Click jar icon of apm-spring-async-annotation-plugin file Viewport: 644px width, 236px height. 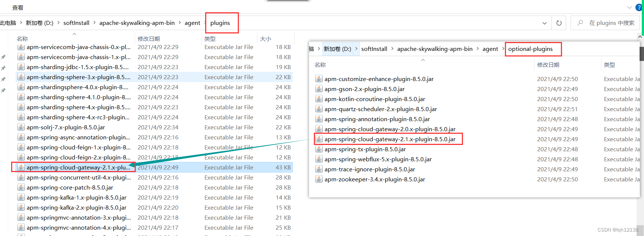pyautogui.click(x=21, y=137)
